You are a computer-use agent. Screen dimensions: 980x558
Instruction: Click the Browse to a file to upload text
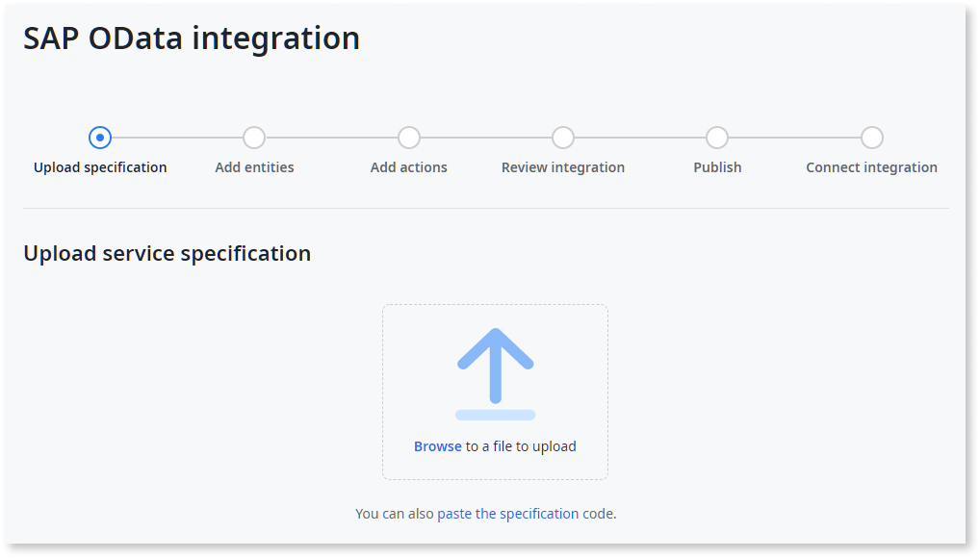[495, 445]
